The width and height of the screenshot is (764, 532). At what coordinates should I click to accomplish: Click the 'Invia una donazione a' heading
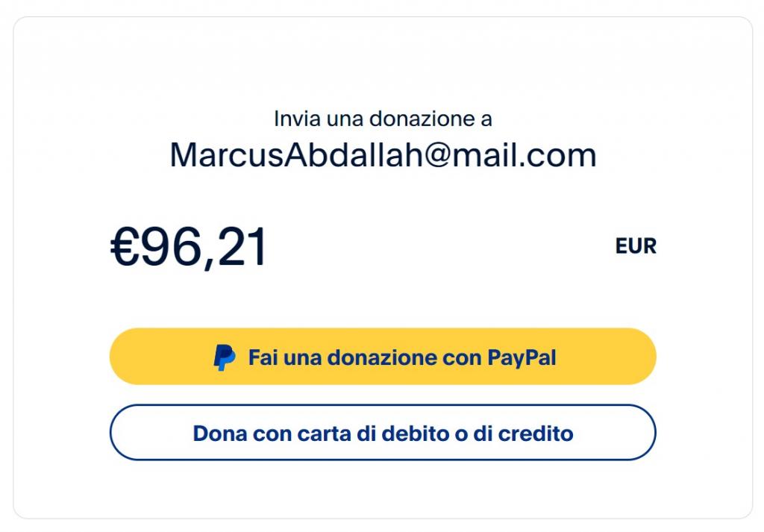383,119
